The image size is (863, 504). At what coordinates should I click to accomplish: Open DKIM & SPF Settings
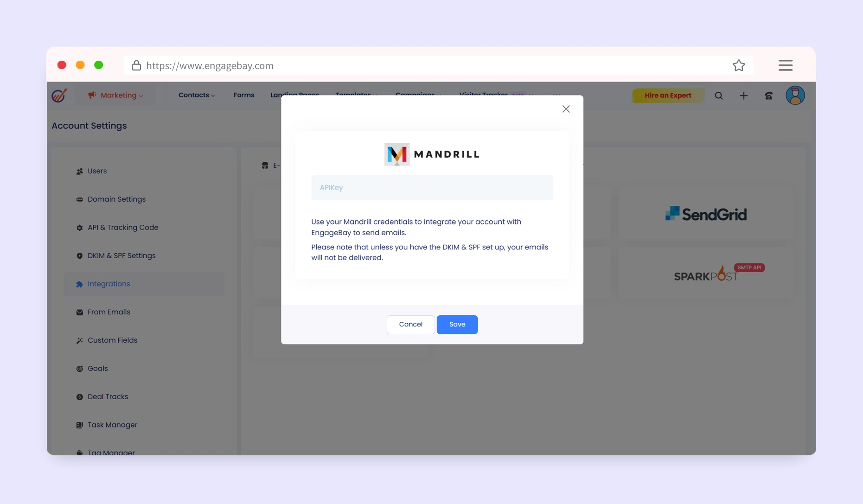[144, 256]
